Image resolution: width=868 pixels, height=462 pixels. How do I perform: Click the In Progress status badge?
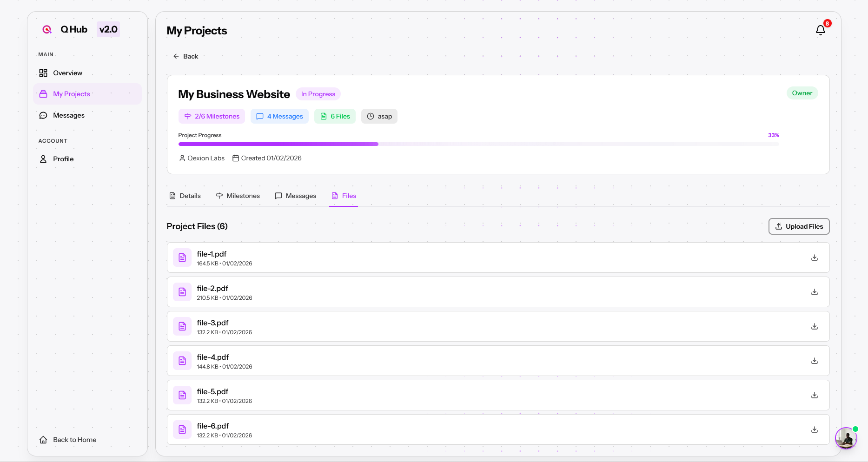pos(318,94)
